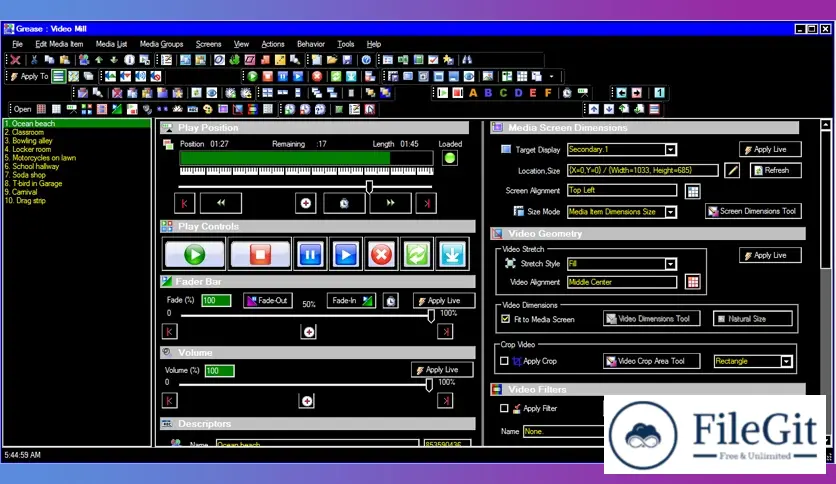Open the File menu

(x=17, y=44)
